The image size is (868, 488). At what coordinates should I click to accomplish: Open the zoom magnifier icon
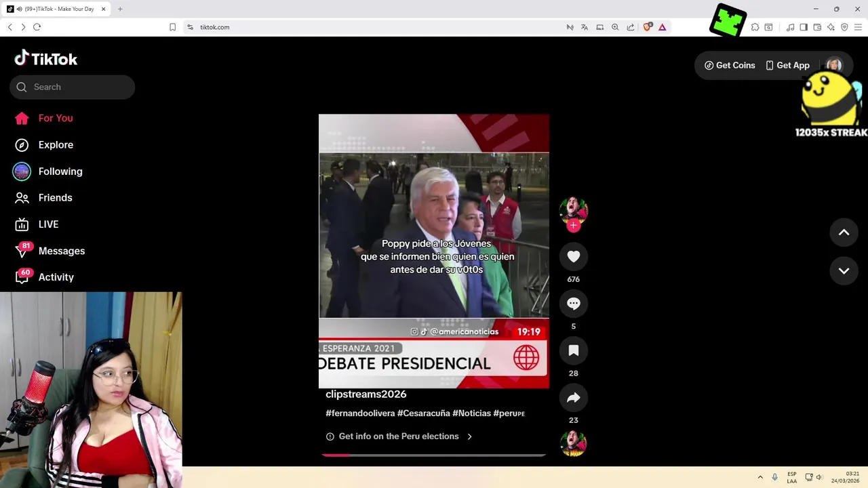click(615, 27)
